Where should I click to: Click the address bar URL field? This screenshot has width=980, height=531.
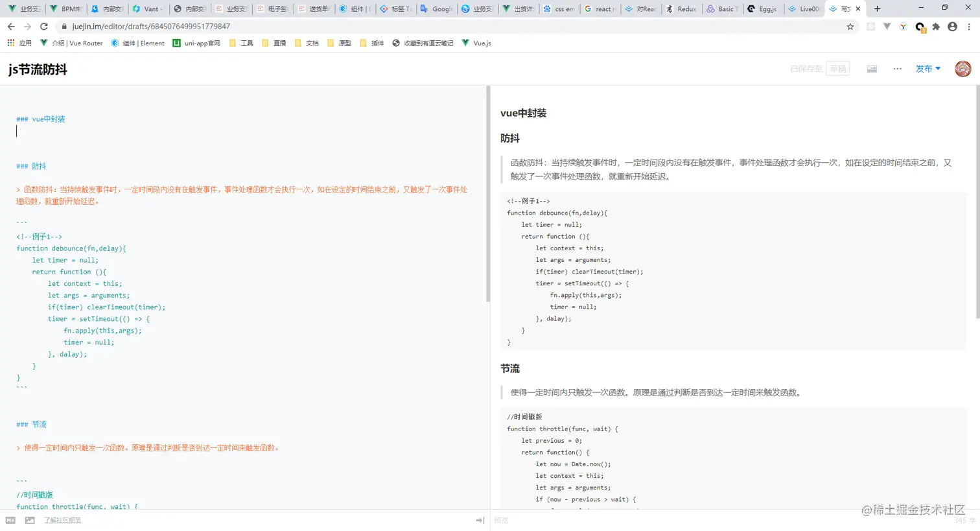tap(454, 27)
